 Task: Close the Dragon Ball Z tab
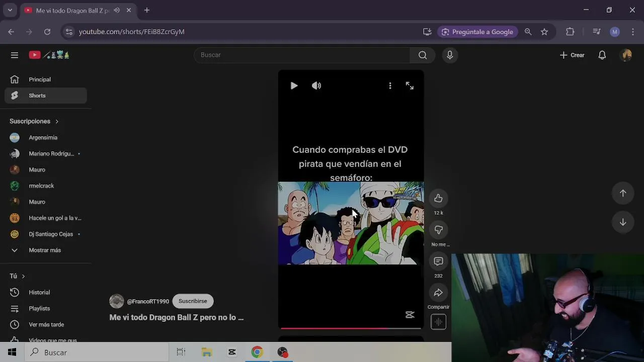[x=129, y=10]
